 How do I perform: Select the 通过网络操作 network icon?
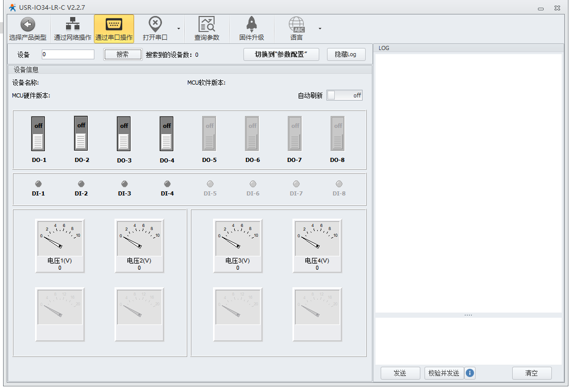(73, 24)
